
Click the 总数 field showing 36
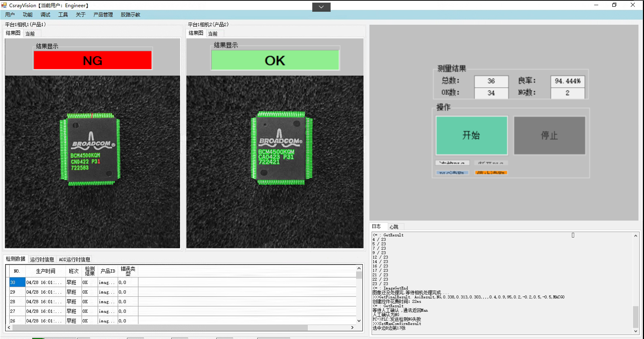[491, 81]
